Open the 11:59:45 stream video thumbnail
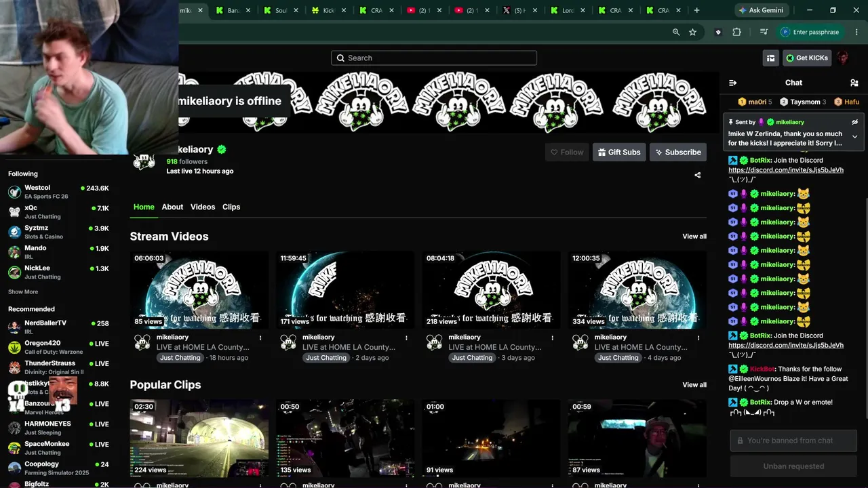Image resolution: width=868 pixels, height=488 pixels. coord(345,290)
